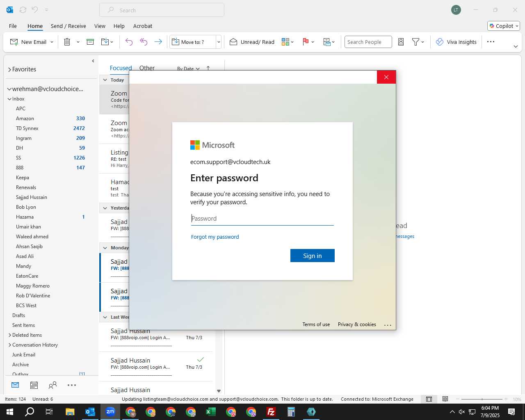Open the Address Book icon
525x420 pixels.
point(401,42)
